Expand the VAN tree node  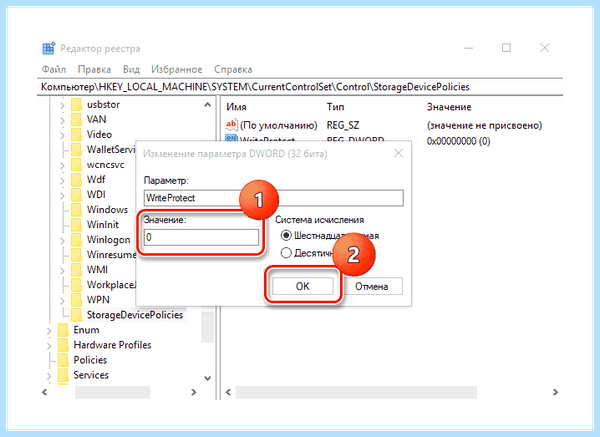(x=62, y=120)
